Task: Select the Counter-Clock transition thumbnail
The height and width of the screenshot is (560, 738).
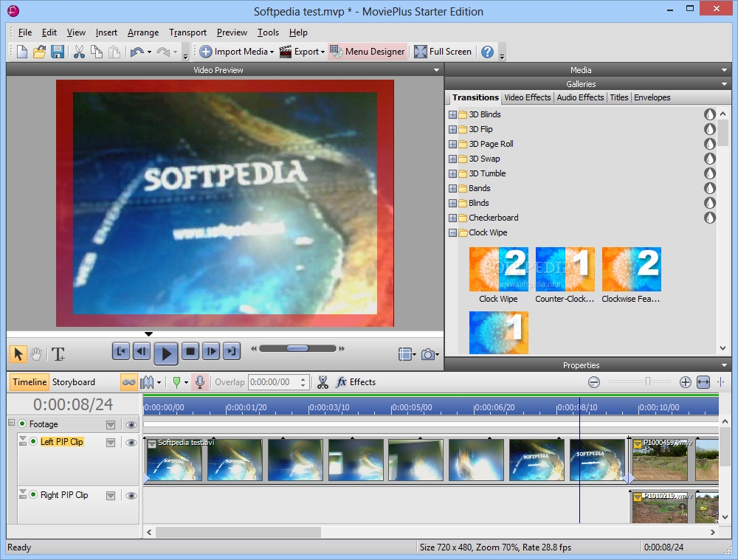Action: [x=565, y=269]
